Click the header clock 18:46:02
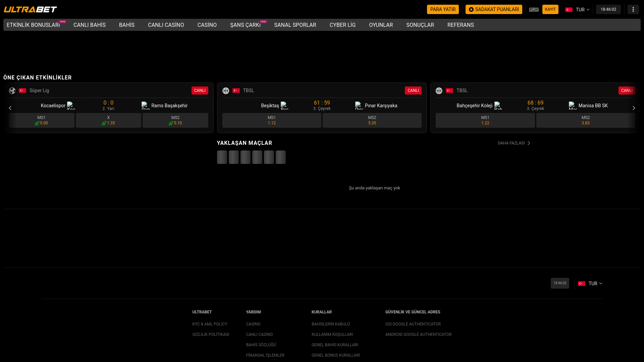 click(608, 9)
